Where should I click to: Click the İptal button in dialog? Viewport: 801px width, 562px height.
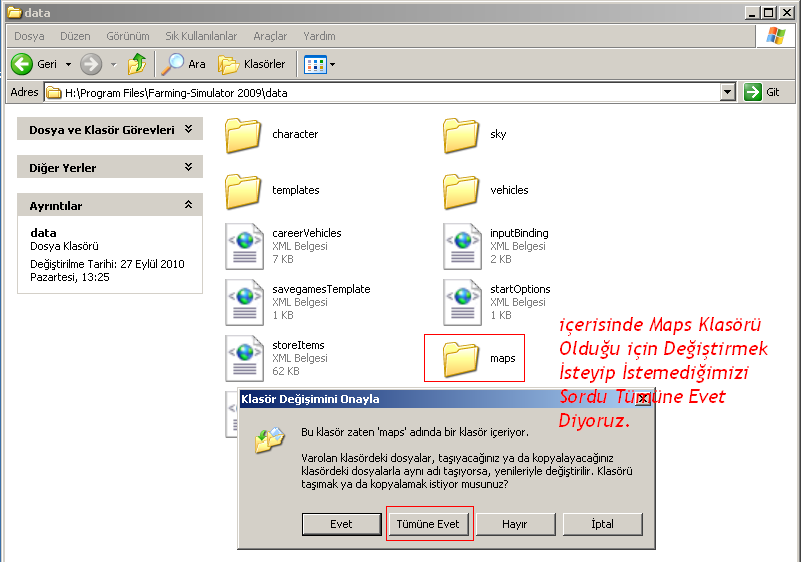click(602, 524)
